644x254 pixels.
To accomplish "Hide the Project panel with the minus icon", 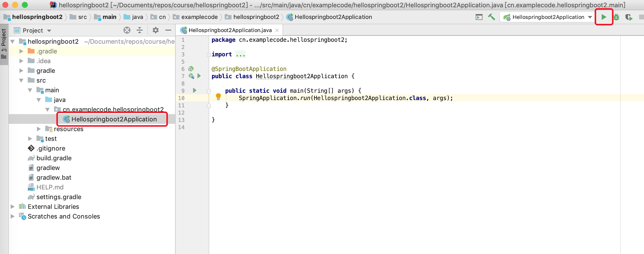I will (168, 30).
